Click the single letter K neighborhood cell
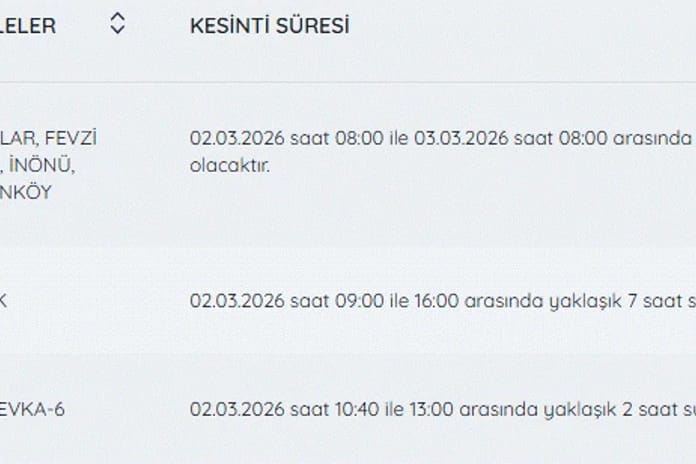Image resolution: width=696 pixels, height=464 pixels. (x=5, y=300)
